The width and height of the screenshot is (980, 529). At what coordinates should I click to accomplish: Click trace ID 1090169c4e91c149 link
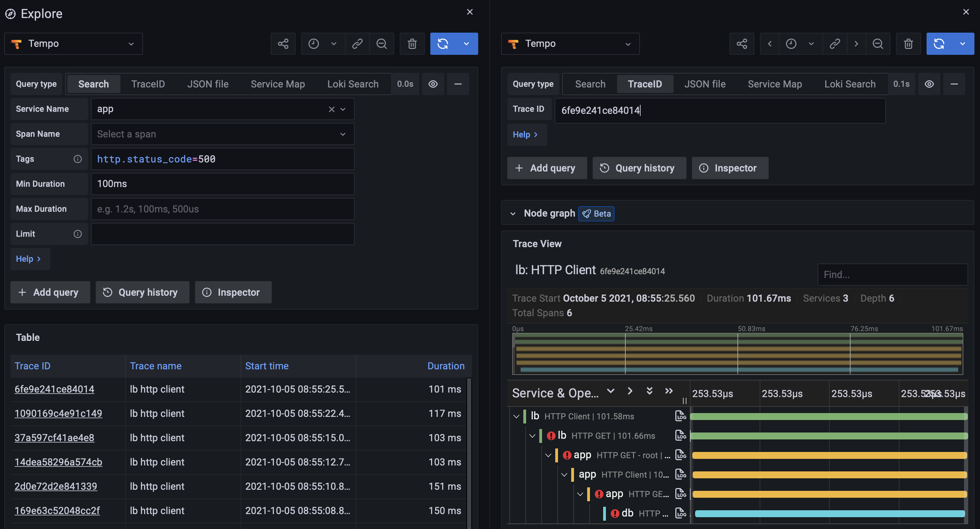(x=59, y=414)
